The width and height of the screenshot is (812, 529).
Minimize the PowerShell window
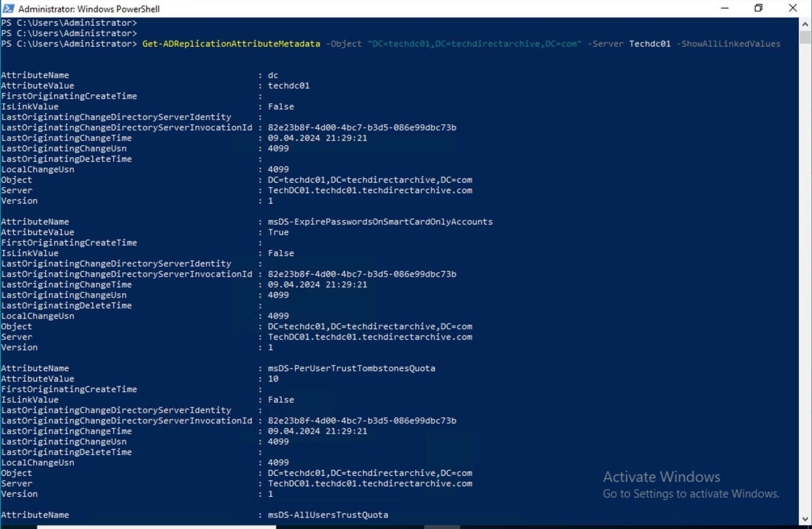point(725,8)
